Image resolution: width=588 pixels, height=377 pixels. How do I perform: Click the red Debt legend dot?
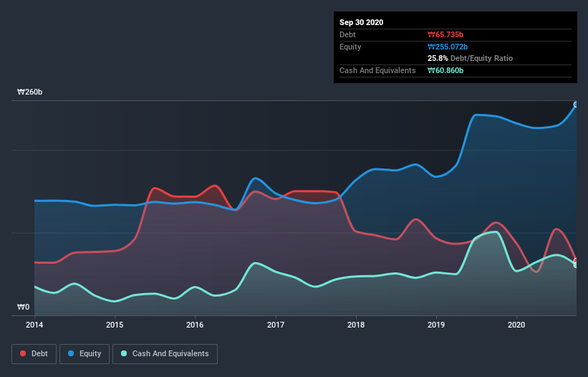23,353
